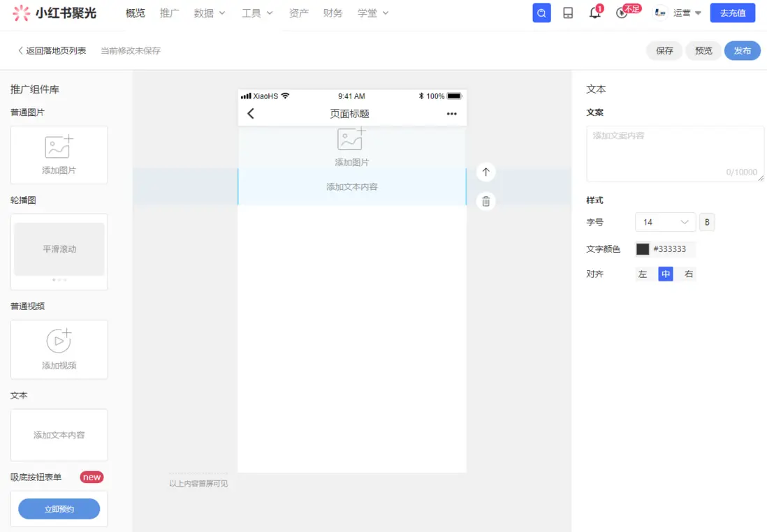767x532 pixels.
Task: Click the blue search icon in header
Action: click(541, 13)
